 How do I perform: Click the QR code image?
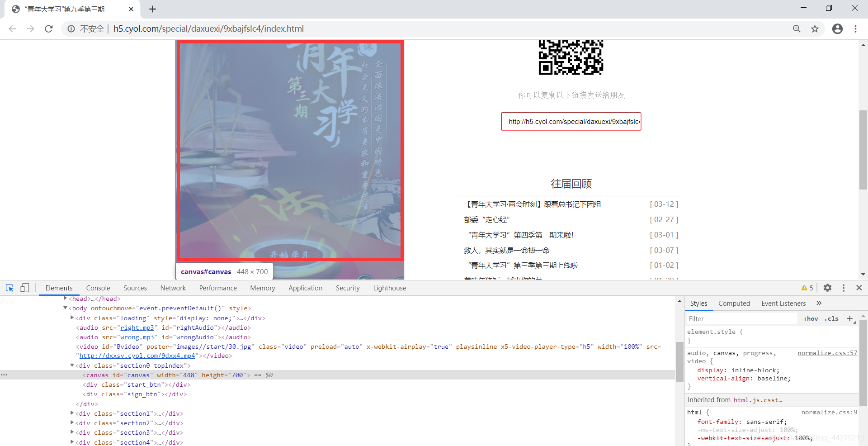click(x=571, y=57)
